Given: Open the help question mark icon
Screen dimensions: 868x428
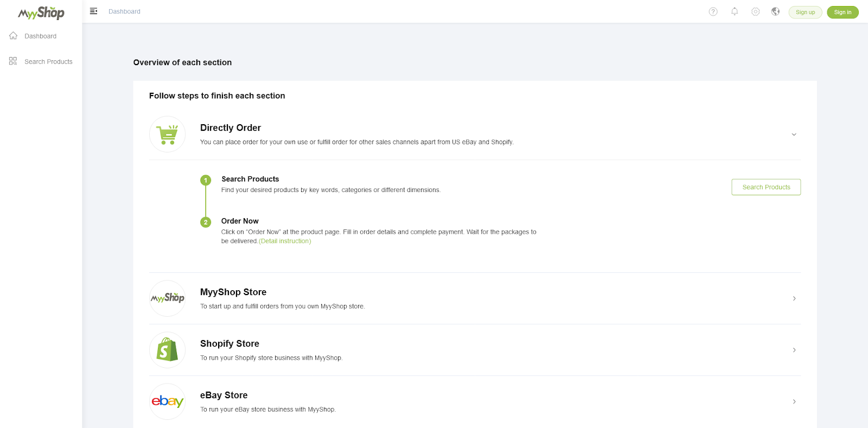Looking at the screenshot, I should click(713, 12).
